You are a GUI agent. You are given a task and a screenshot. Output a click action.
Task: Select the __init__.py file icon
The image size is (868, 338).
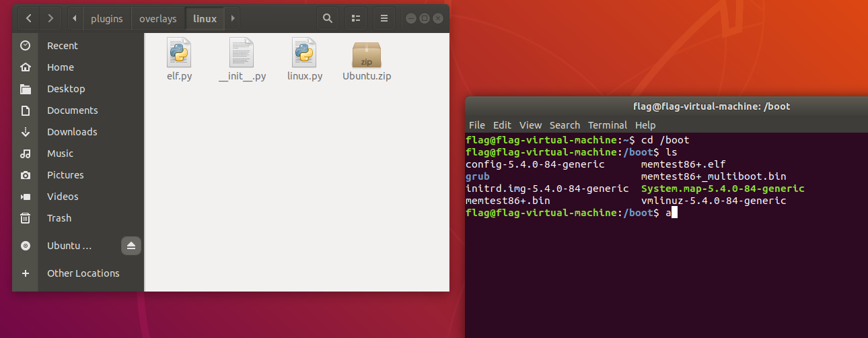click(x=242, y=52)
